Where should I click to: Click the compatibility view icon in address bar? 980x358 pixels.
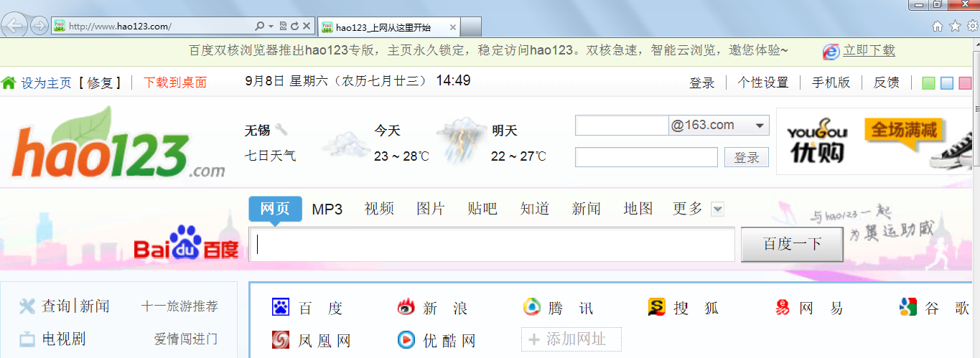283,27
